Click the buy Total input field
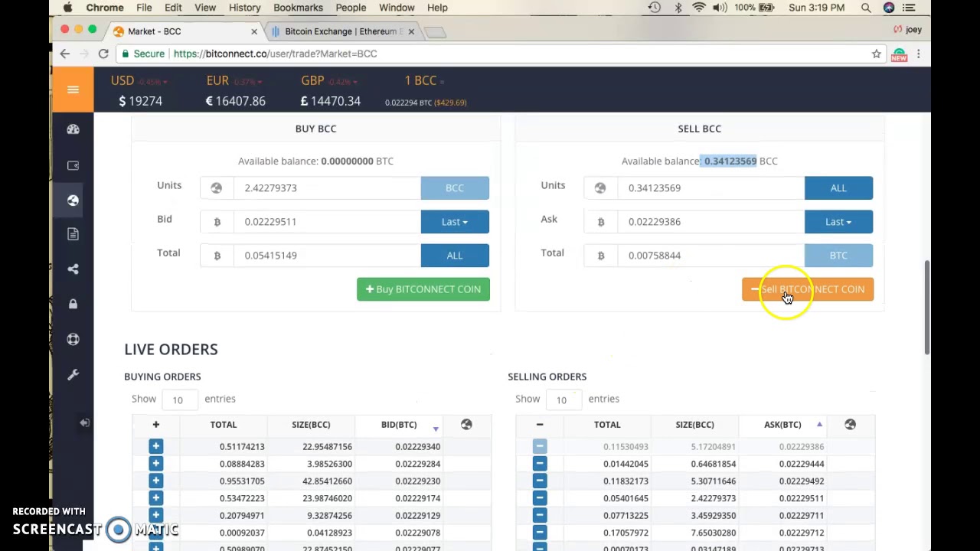980x551 pixels. click(x=327, y=256)
